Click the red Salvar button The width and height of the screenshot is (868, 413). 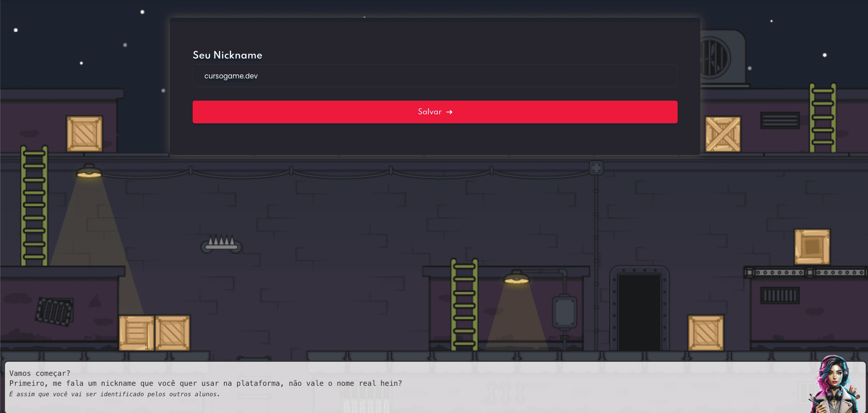[x=435, y=112]
